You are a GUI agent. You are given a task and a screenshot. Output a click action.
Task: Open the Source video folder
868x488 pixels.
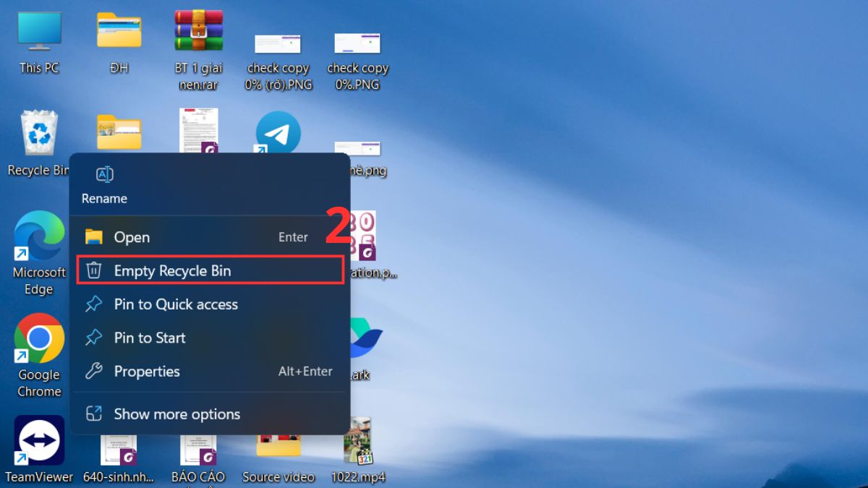tap(278, 445)
